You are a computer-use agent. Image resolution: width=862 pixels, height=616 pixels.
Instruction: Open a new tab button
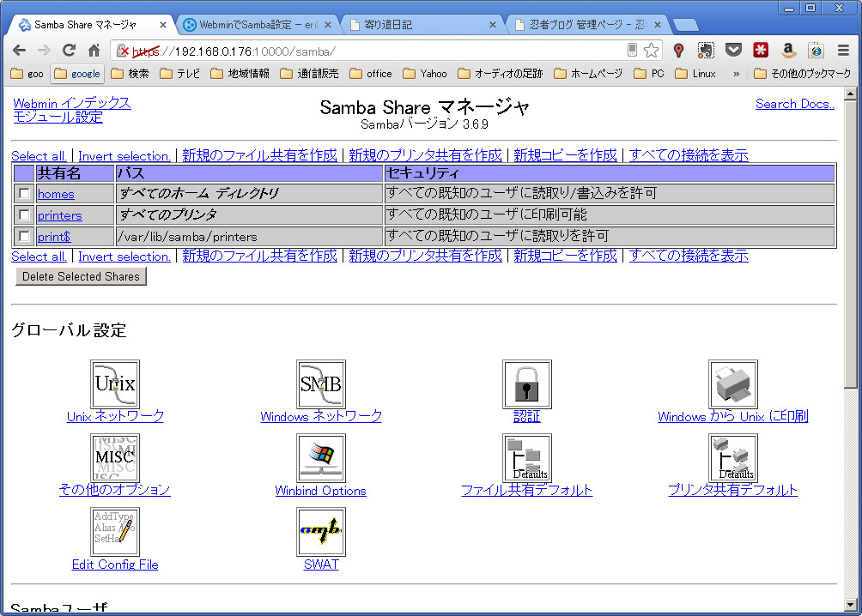click(x=685, y=25)
